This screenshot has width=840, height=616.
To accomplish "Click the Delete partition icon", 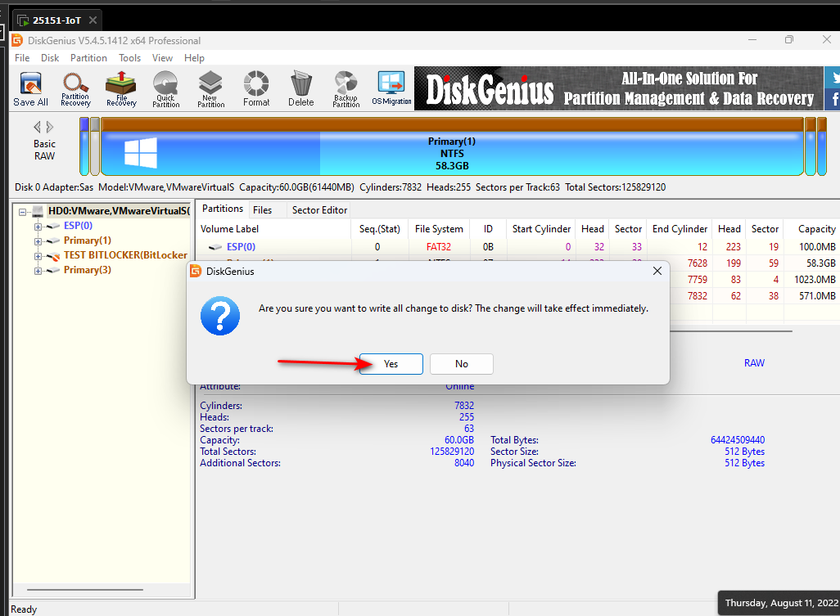I will [x=301, y=89].
